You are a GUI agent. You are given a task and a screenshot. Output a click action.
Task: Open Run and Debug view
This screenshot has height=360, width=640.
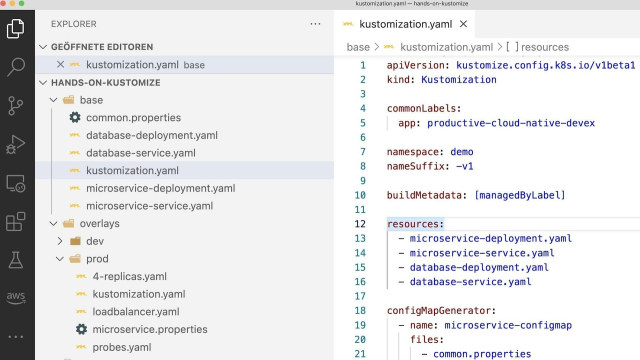pyautogui.click(x=16, y=144)
